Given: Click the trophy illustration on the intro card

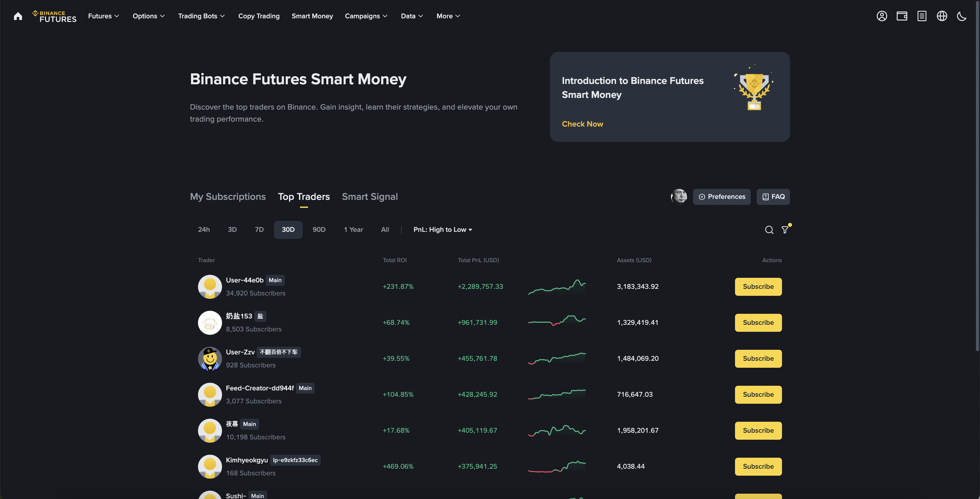Looking at the screenshot, I should coord(754,87).
